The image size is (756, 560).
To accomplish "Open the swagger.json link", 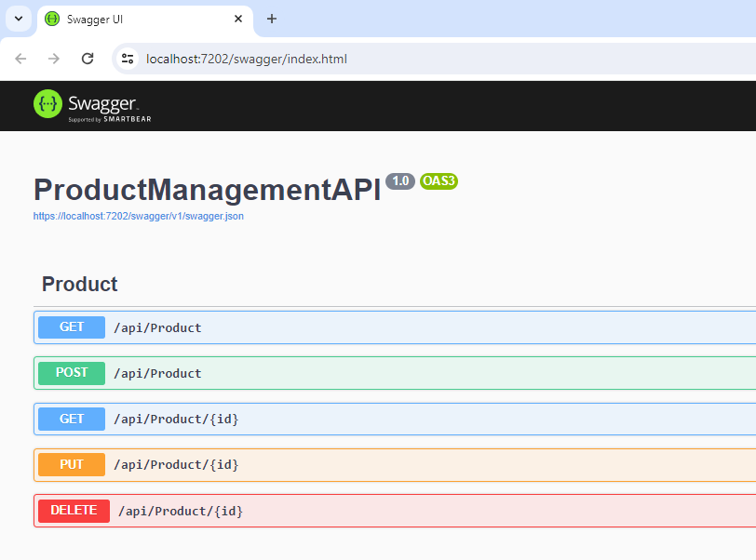I will pos(139,216).
